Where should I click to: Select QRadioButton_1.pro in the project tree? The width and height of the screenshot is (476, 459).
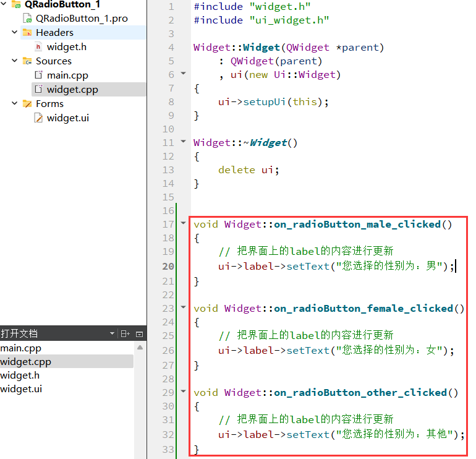(x=82, y=19)
